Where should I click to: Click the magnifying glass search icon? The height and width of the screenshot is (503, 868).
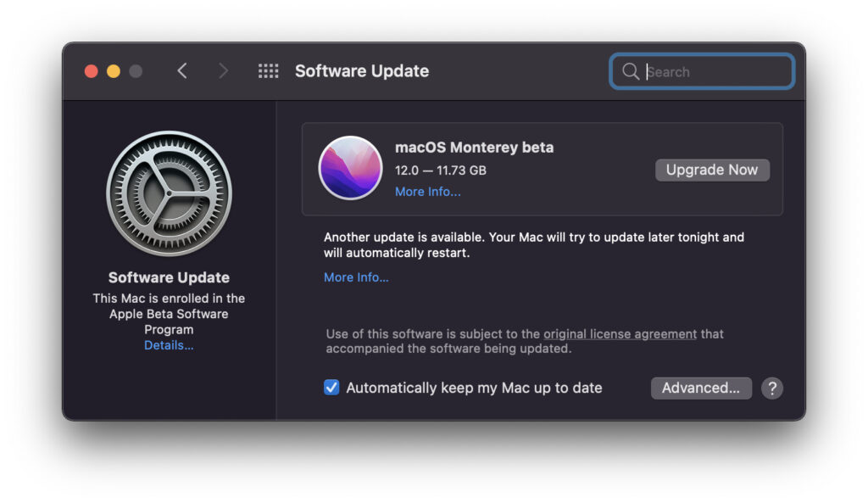point(630,71)
